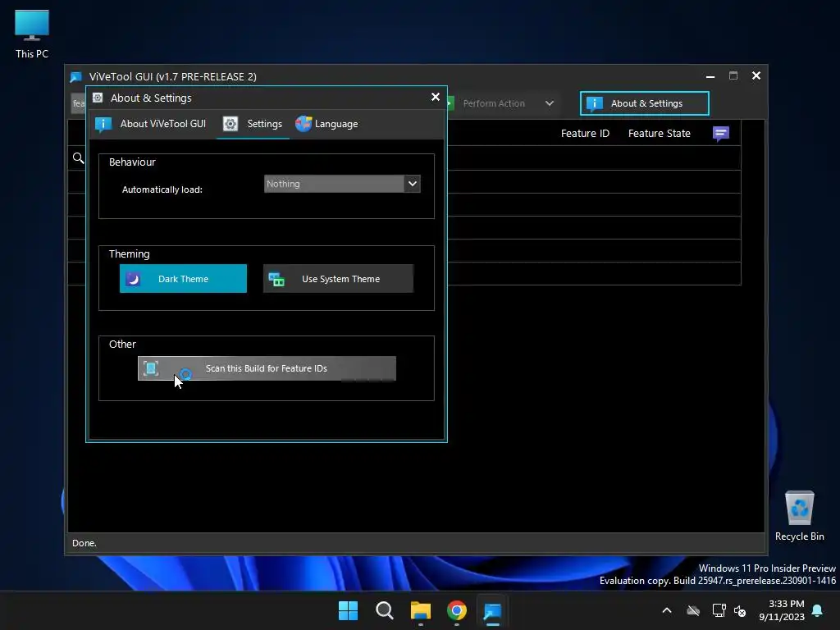Click the scan frame icon on Scan button
This screenshot has width=840, height=630.
point(151,368)
